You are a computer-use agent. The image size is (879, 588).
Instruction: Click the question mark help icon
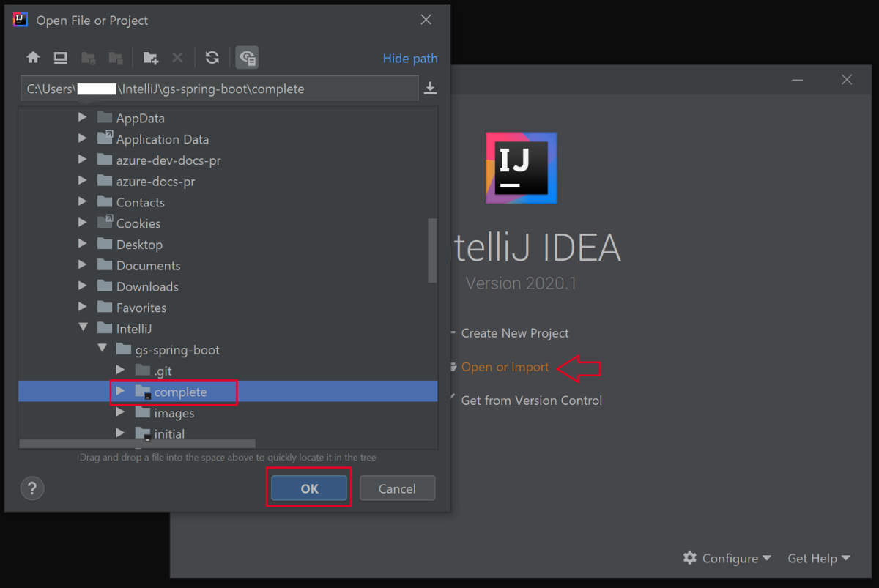click(32, 488)
